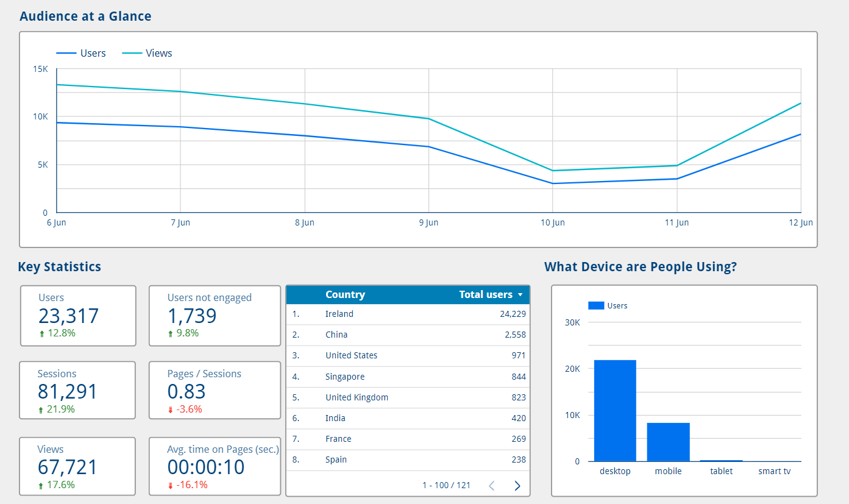Click the United States link

pyautogui.click(x=351, y=355)
